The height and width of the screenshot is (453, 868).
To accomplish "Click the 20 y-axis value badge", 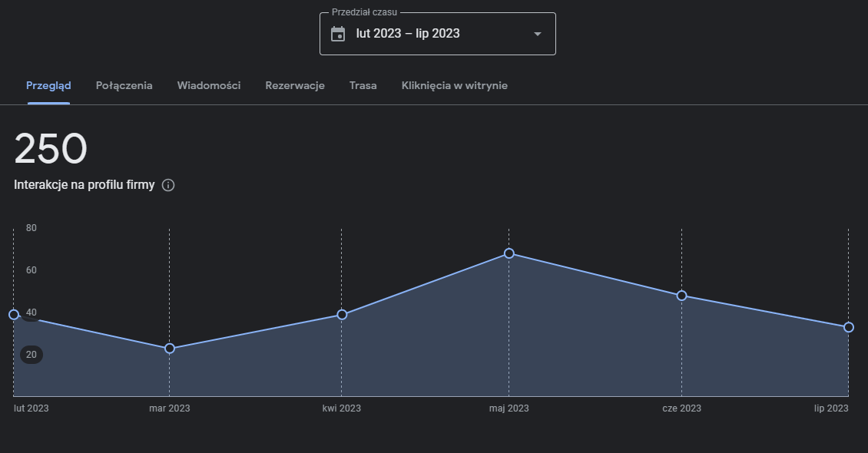I will (31, 355).
